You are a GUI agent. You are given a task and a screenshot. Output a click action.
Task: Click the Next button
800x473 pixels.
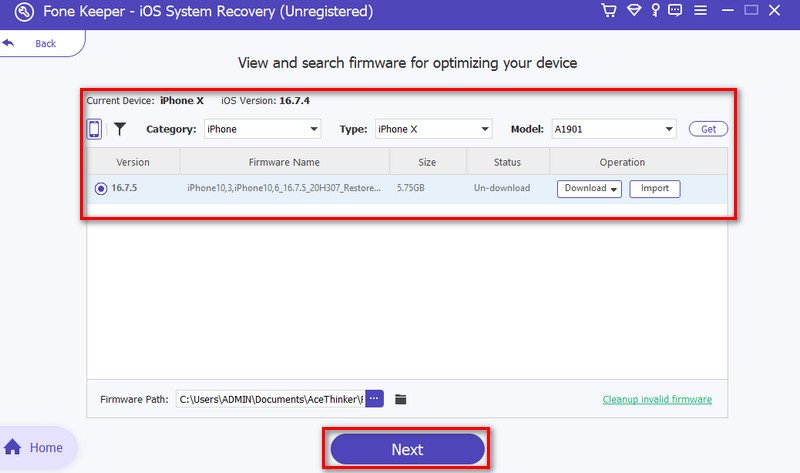(x=406, y=449)
